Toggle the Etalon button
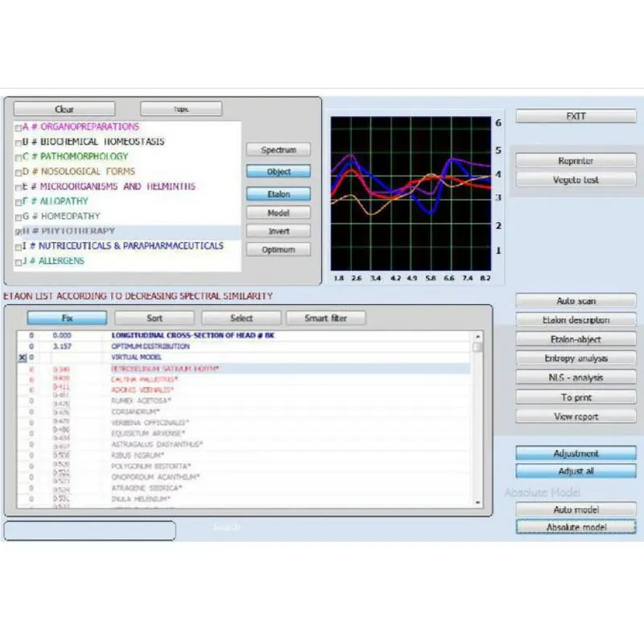Image resolution: width=644 pixels, height=644 pixels. click(x=279, y=194)
